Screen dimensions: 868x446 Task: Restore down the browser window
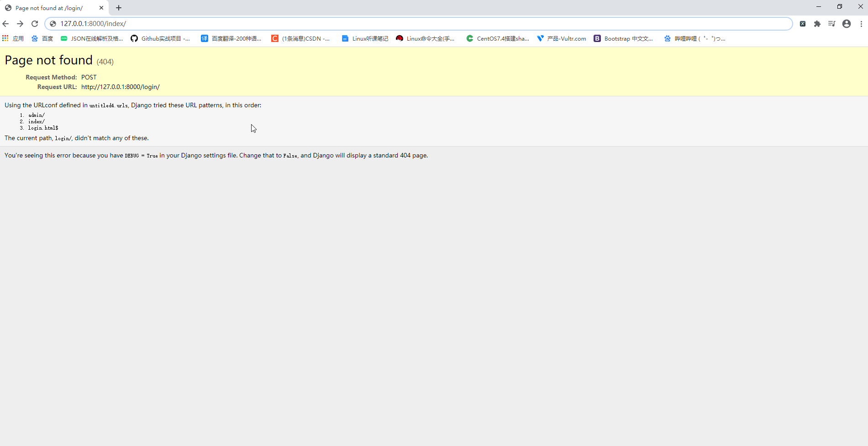coord(840,6)
